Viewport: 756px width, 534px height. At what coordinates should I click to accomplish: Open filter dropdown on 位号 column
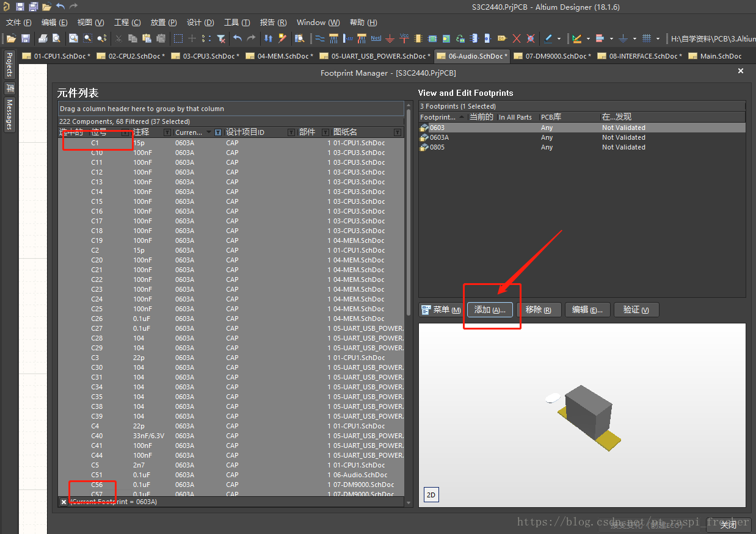[x=125, y=132]
